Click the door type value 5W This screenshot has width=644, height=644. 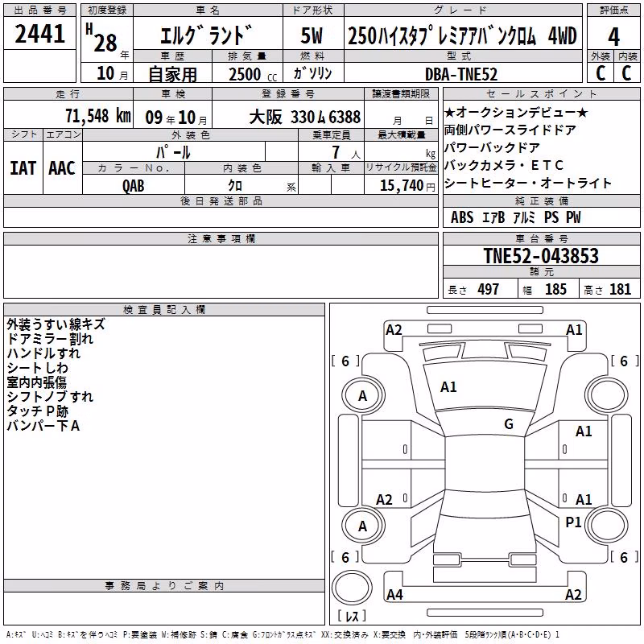(x=312, y=35)
